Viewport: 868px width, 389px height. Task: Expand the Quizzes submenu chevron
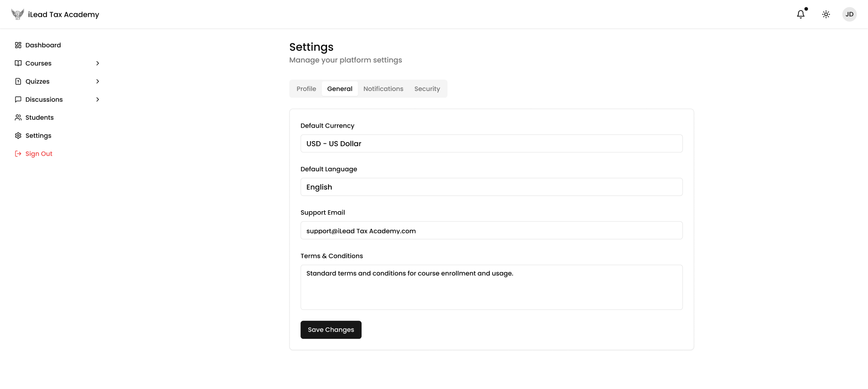[98, 81]
